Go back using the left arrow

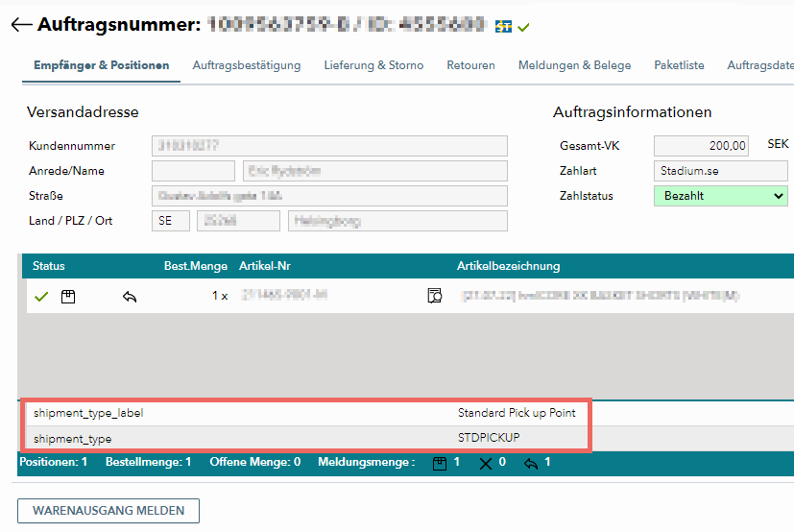[x=21, y=24]
